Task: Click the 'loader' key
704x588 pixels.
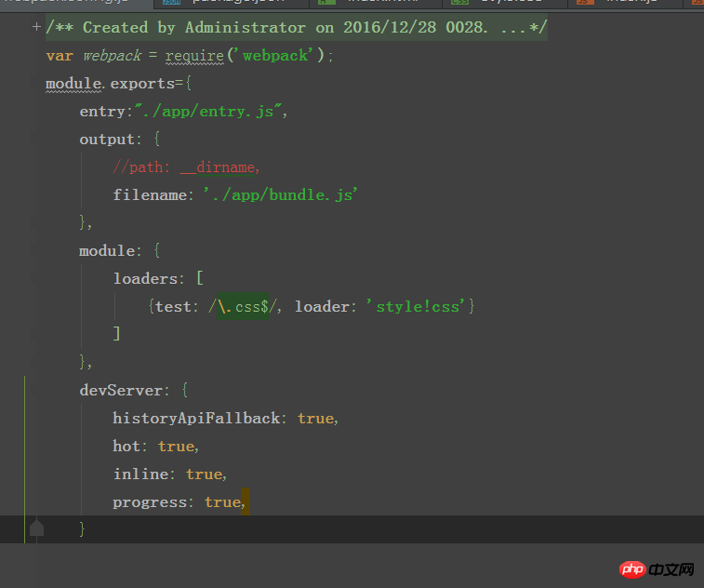Action: click(322, 307)
